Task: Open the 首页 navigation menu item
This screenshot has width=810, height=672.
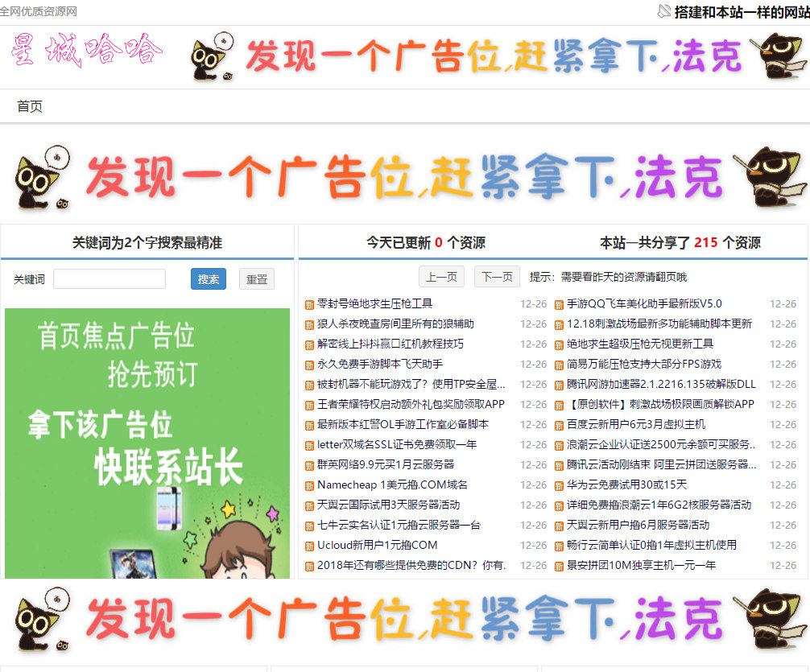Action: 30,106
